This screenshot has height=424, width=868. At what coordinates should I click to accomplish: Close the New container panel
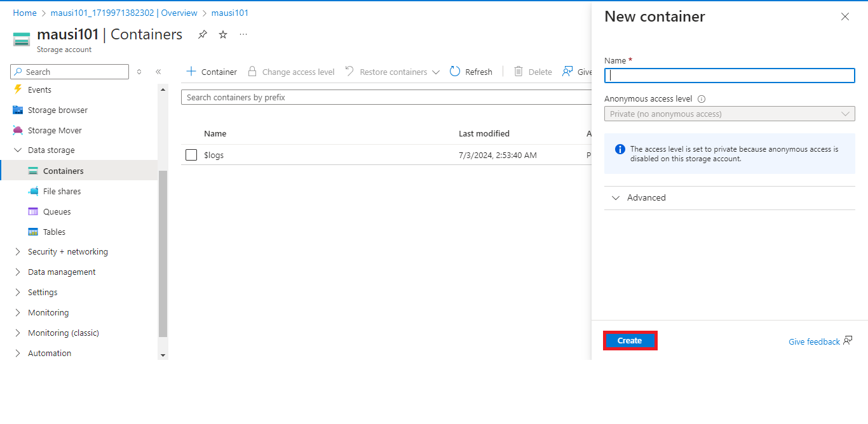point(845,17)
